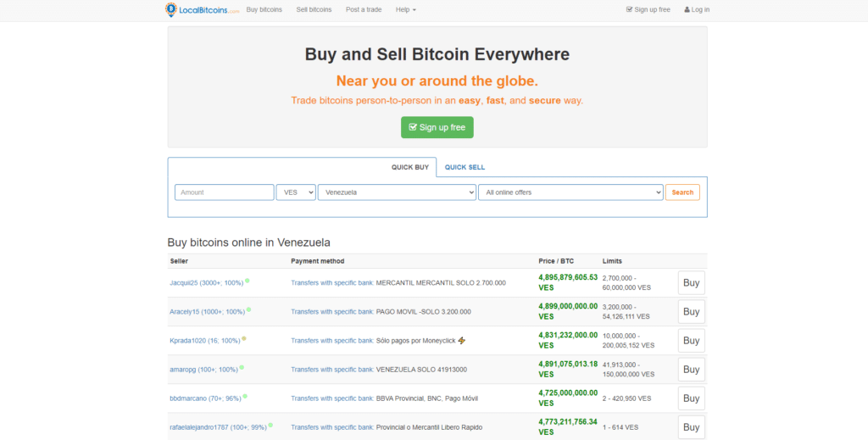
Task: Click price 4,831,232,000.00 VES
Action: (x=568, y=340)
